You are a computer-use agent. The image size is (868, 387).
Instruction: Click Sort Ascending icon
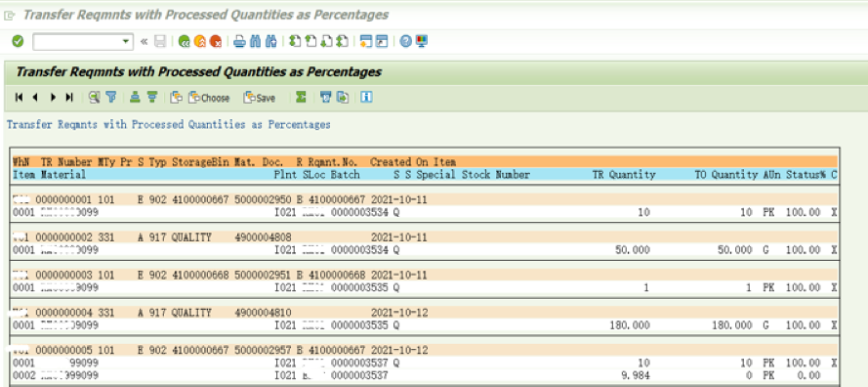(135, 98)
